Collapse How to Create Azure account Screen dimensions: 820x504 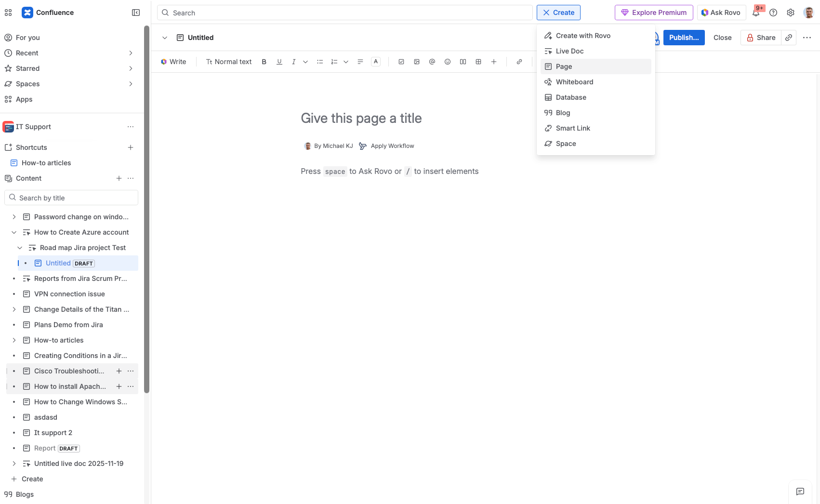tap(14, 232)
